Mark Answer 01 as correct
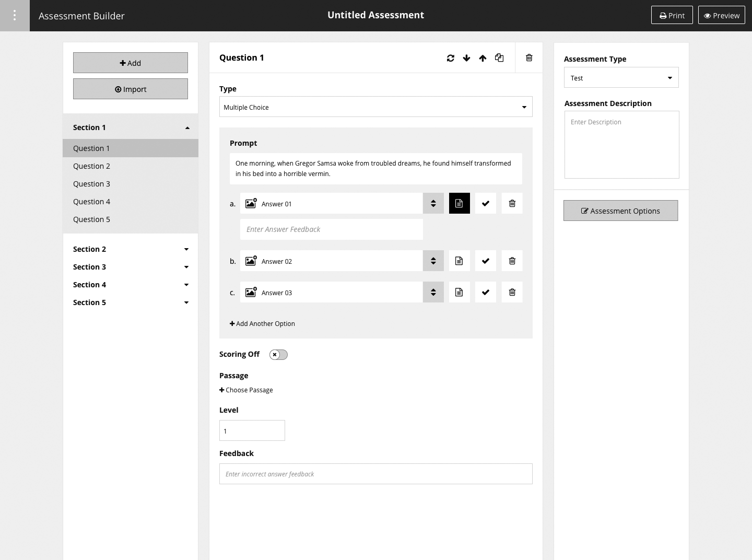752x560 pixels. click(485, 203)
